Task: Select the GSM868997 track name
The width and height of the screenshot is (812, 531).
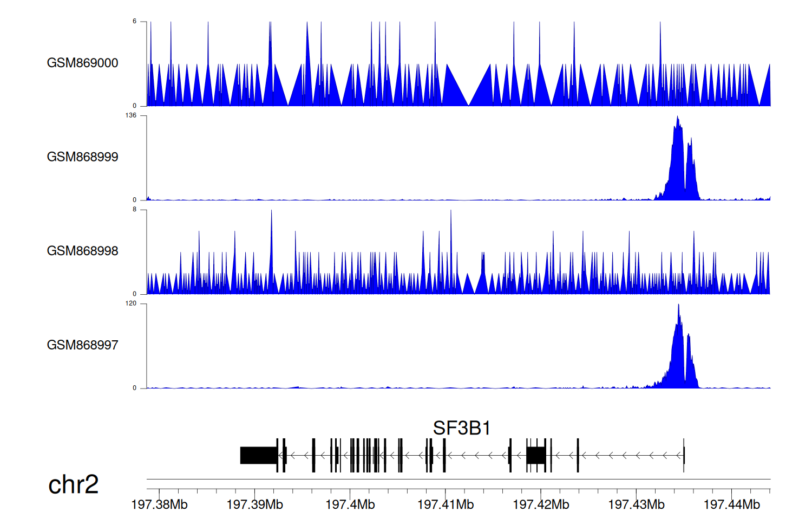Action: (x=82, y=345)
